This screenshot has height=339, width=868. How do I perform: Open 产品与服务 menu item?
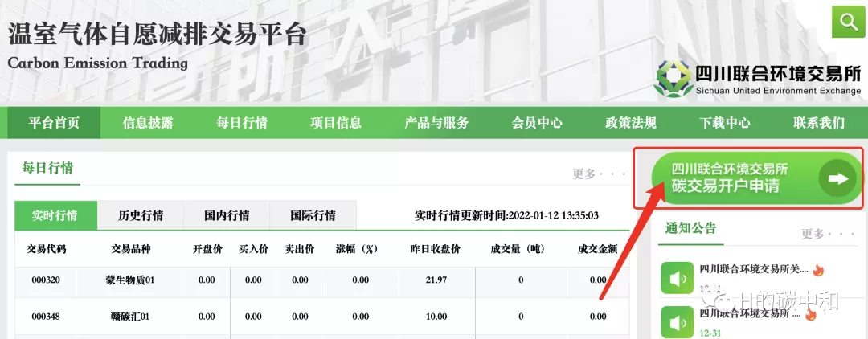436,122
